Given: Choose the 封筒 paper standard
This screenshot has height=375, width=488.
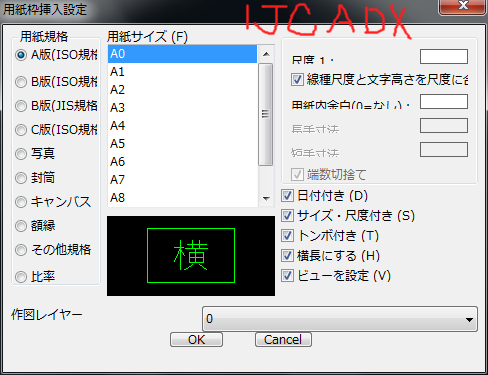Looking at the screenshot, I should (21, 178).
